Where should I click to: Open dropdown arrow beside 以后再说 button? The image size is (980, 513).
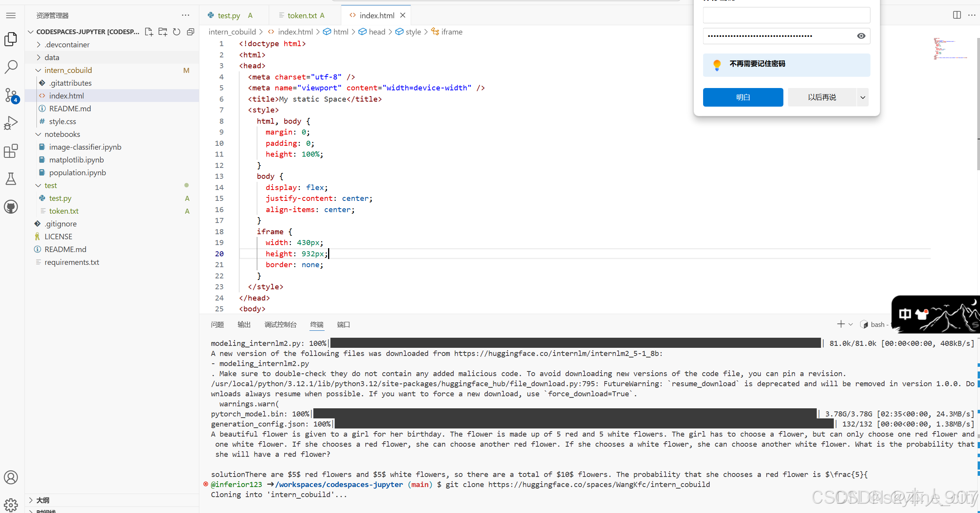[863, 97]
